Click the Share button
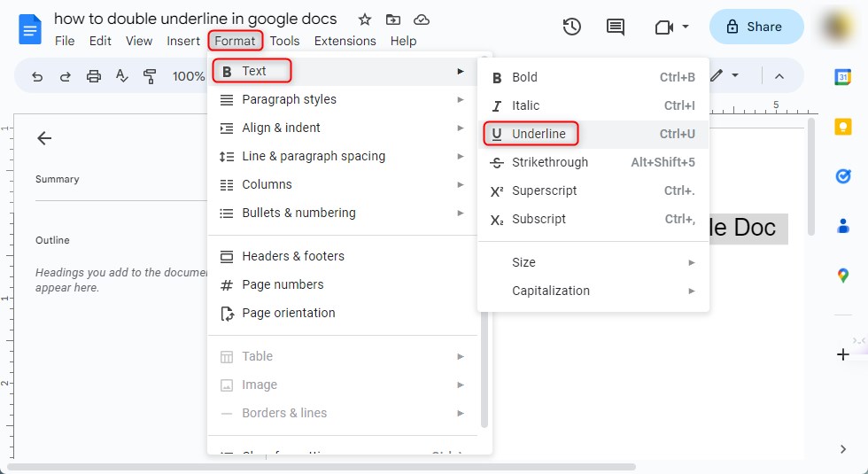This screenshot has height=474, width=868. tap(756, 27)
